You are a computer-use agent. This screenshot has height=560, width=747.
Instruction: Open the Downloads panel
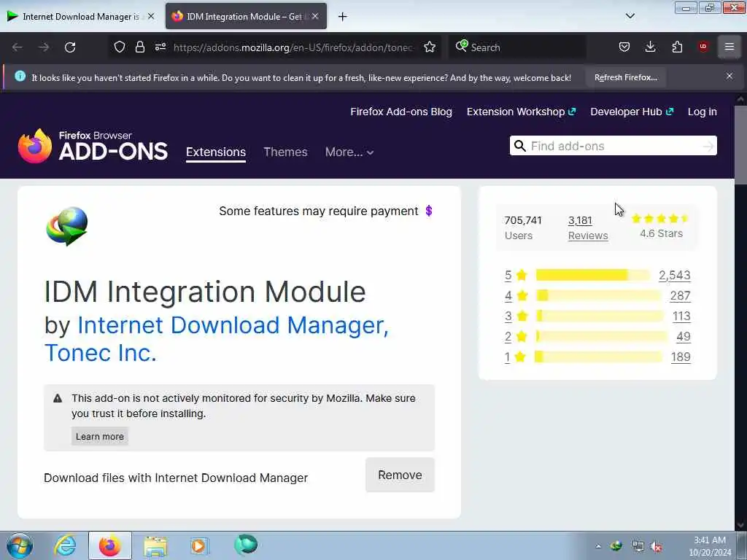650,47
